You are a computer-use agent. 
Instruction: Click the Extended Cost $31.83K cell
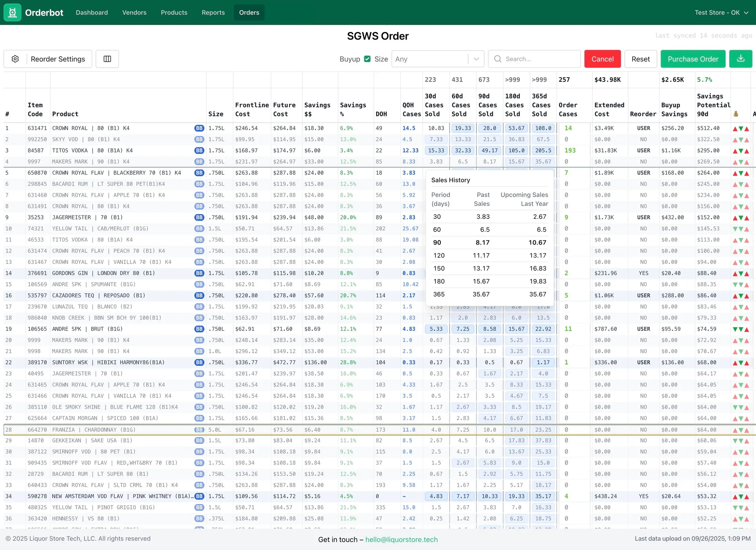click(606, 150)
